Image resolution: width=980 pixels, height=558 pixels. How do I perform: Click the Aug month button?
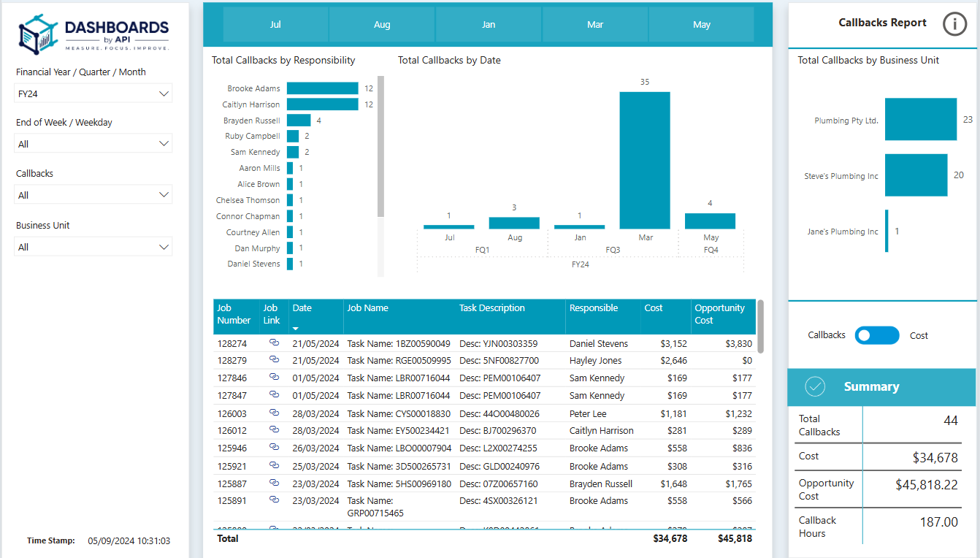(382, 25)
